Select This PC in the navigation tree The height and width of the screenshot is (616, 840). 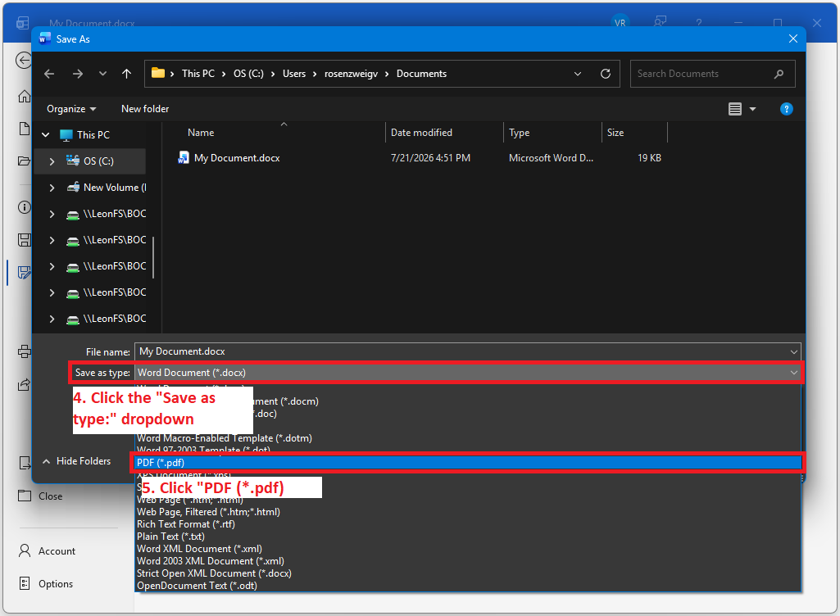tap(93, 135)
